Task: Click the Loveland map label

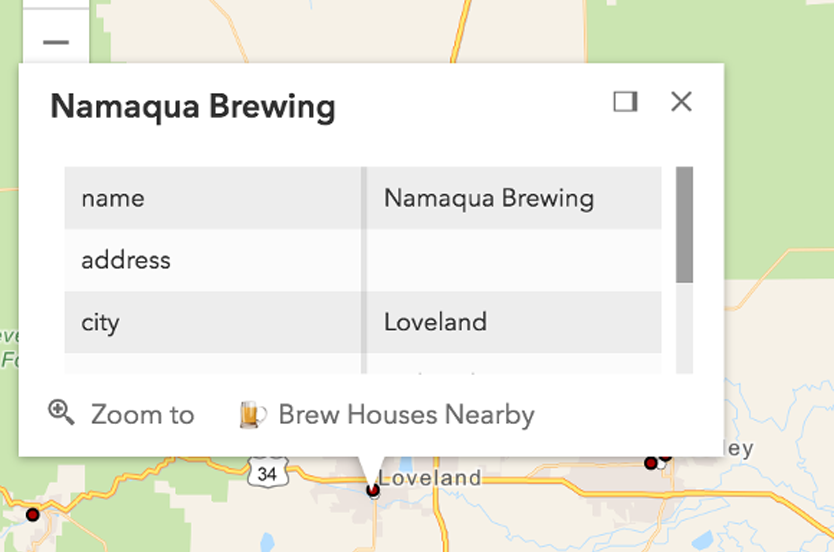Action: pyautogui.click(x=430, y=478)
